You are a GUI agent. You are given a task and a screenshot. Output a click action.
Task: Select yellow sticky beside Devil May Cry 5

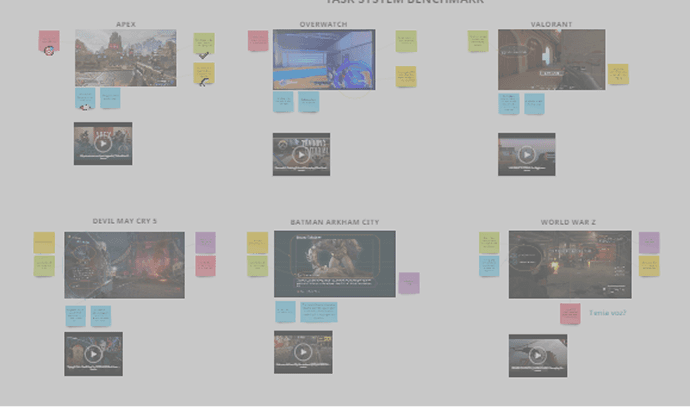[44, 242]
